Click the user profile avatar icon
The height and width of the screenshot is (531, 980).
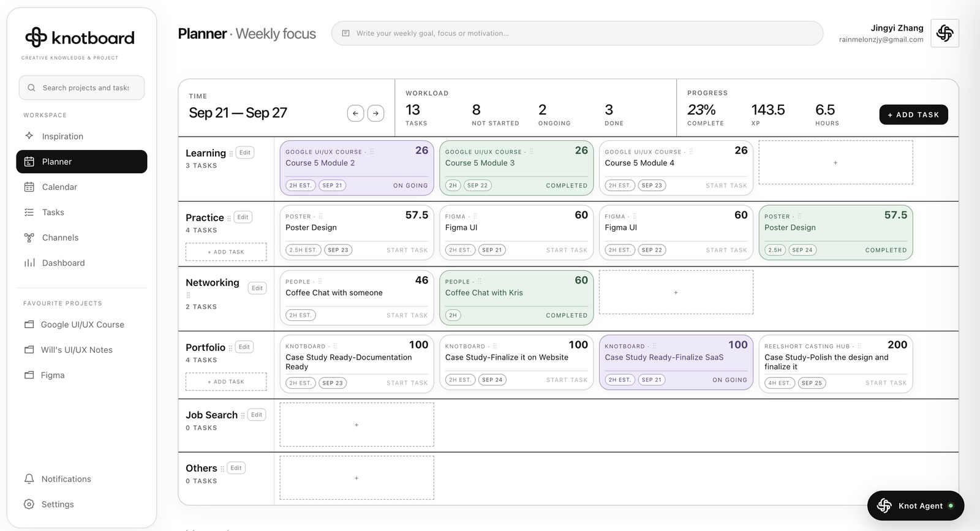pos(944,33)
